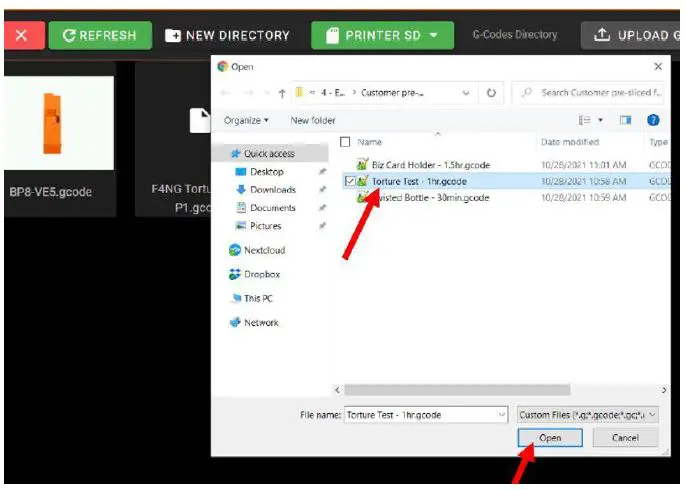This screenshot has width=686, height=490.
Task: Click the Open button
Action: pos(550,438)
